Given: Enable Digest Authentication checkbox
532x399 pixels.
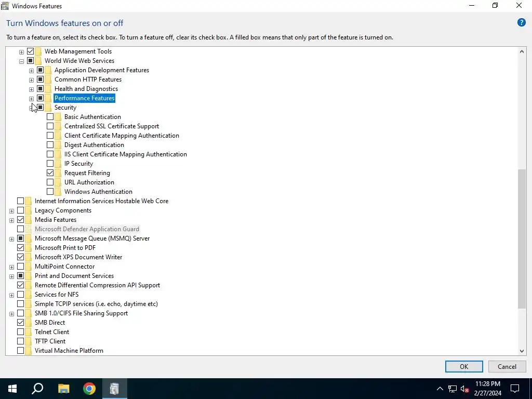Looking at the screenshot, I should [x=50, y=145].
